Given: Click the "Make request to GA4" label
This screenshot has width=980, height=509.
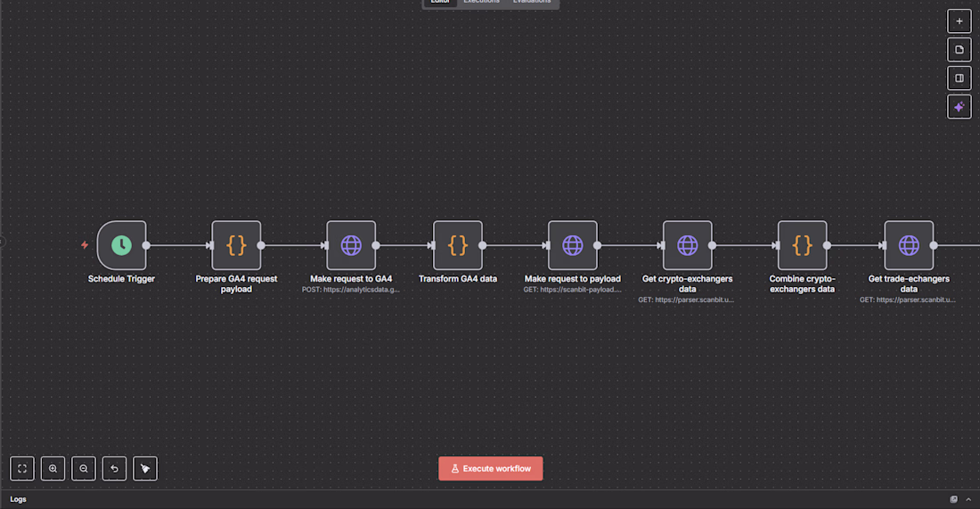Looking at the screenshot, I should tap(351, 279).
